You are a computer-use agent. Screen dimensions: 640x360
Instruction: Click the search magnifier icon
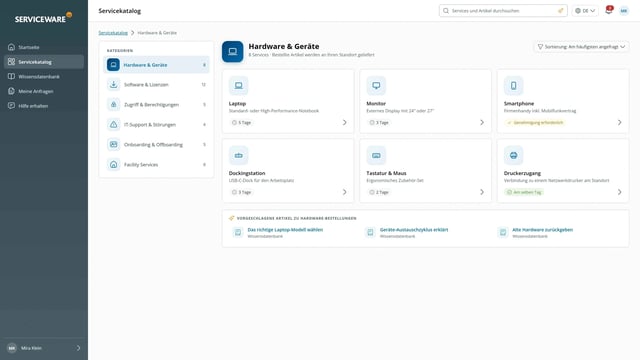446,11
